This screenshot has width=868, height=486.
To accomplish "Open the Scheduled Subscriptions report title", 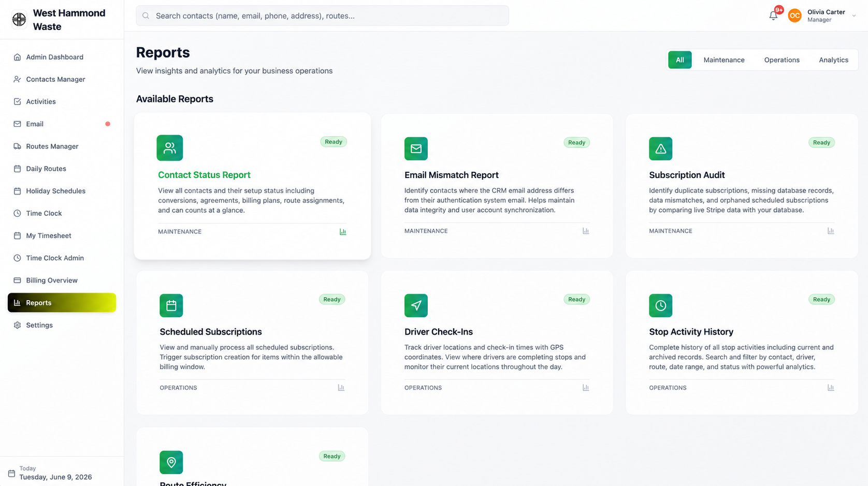I will pos(211,332).
